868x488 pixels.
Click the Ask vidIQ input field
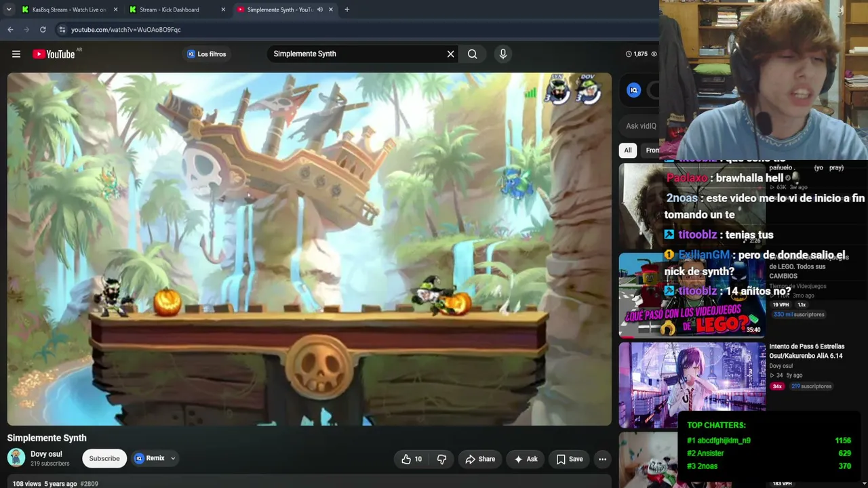click(640, 126)
